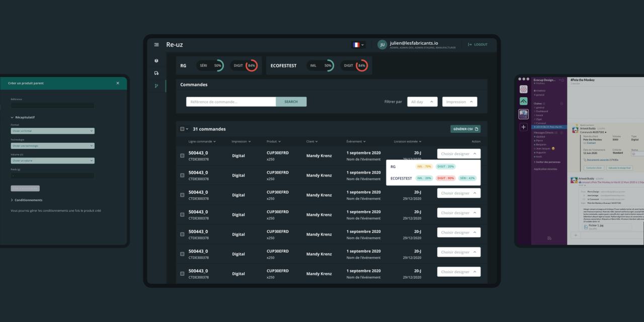Viewport: 644px width, 322px height.
Task: Open the hamburger menu beside Re-uz
Action: tap(156, 45)
